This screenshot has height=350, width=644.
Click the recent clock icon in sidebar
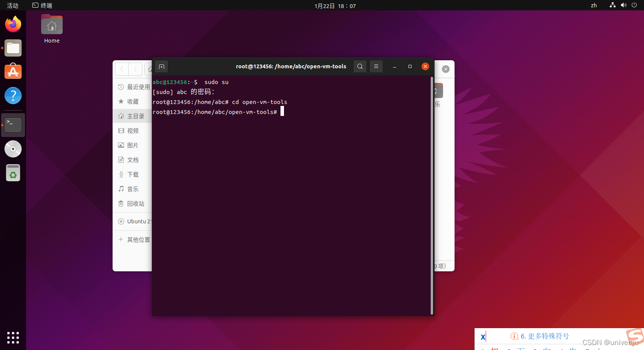(121, 87)
